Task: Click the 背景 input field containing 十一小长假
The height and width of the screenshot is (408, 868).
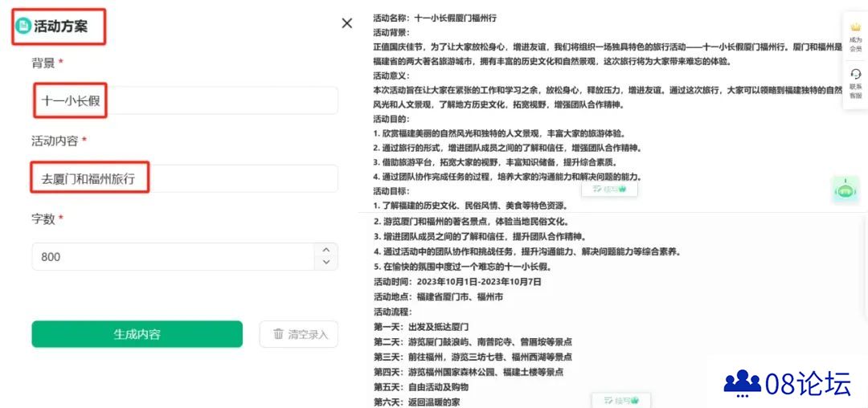Action: [185, 100]
